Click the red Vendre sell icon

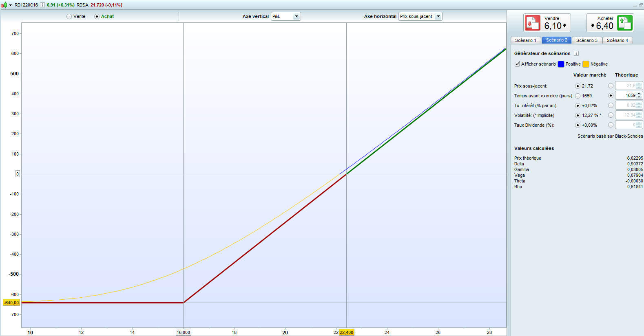click(x=533, y=23)
